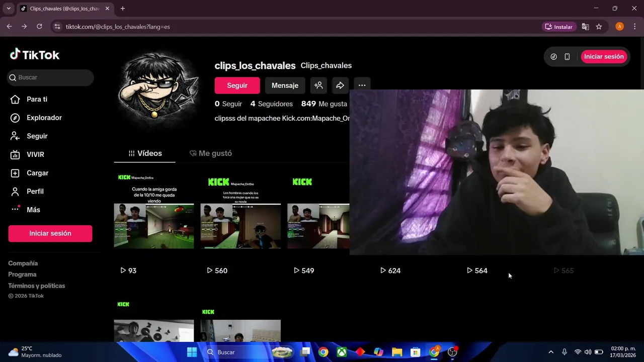644x362 pixels.
Task: Click the battery tray icon
Action: pos(599,352)
